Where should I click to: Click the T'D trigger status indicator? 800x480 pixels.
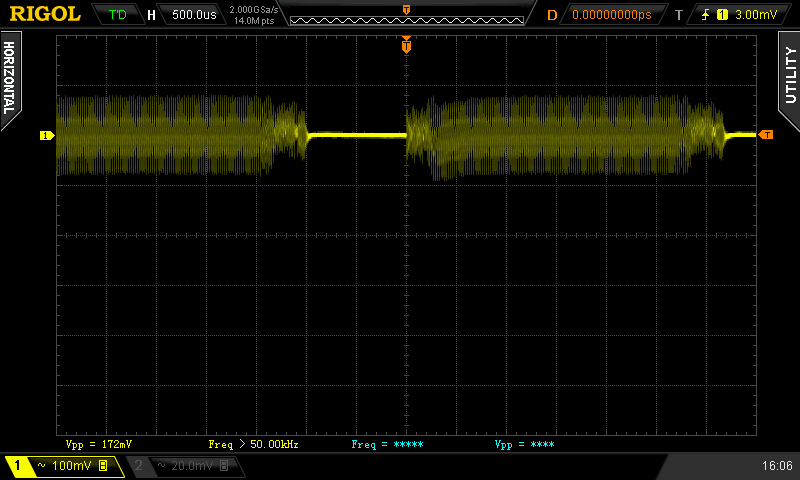coord(118,15)
